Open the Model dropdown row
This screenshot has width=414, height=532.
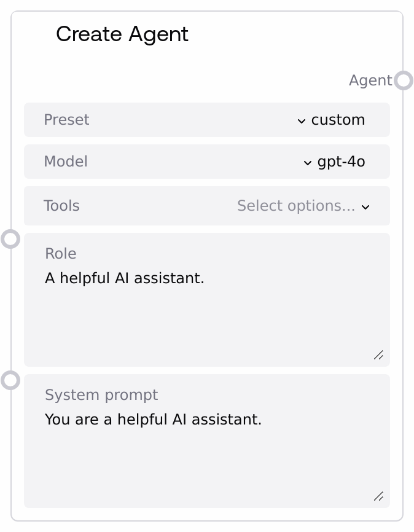[x=206, y=162]
